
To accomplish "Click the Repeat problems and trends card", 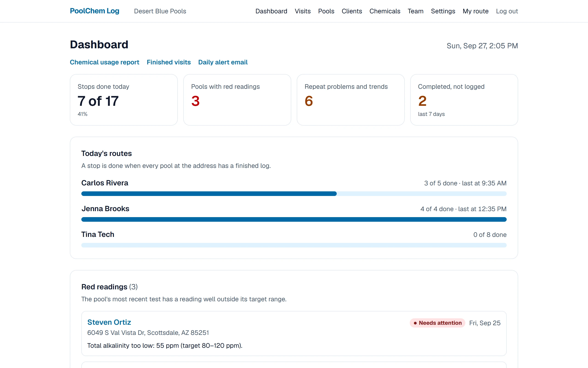I will [x=351, y=100].
